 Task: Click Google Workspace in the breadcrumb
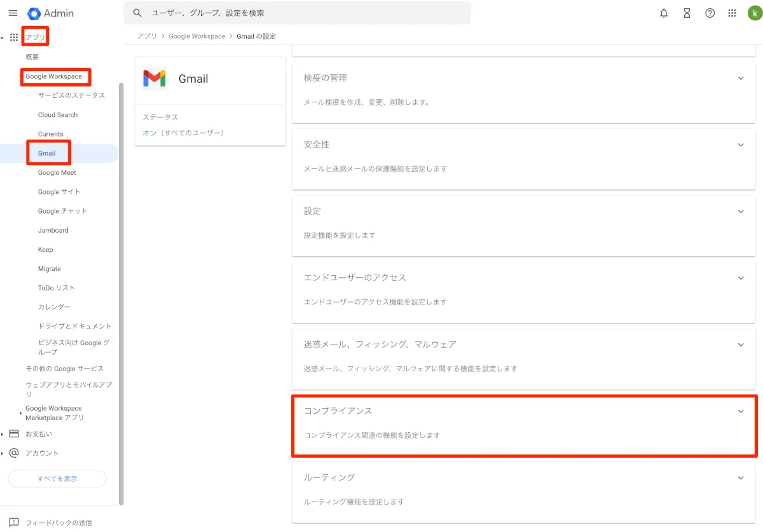point(197,36)
